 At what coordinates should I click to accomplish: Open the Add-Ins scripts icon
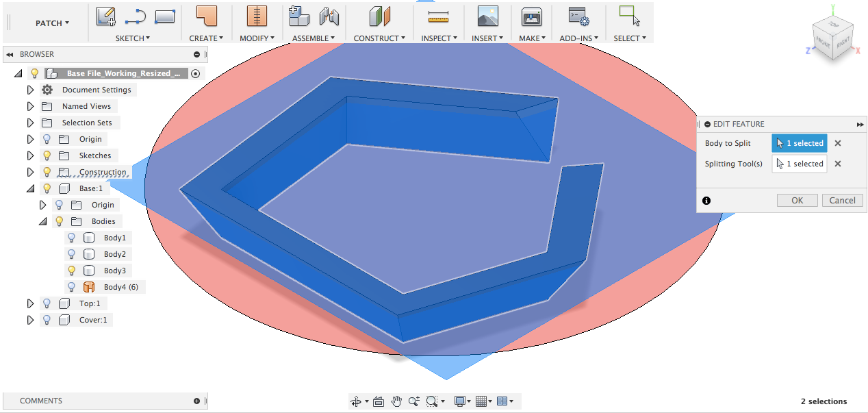[x=579, y=16]
